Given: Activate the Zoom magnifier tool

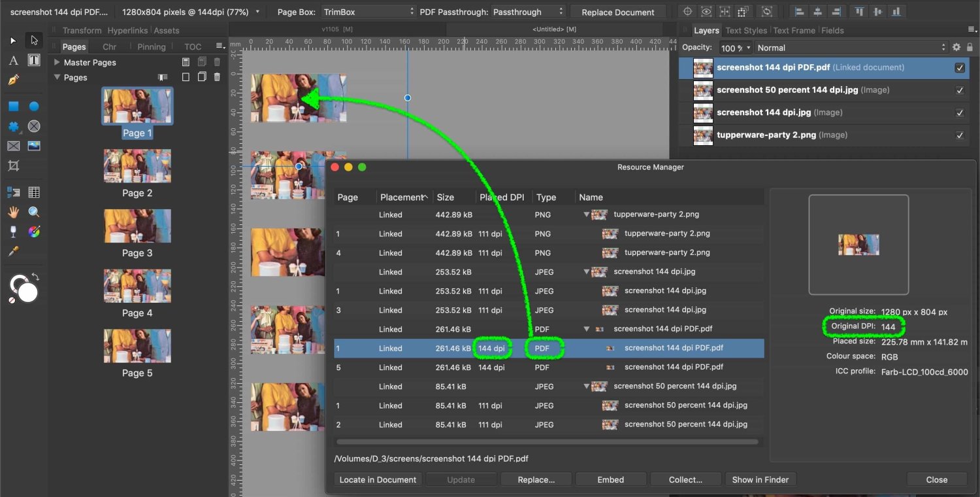Looking at the screenshot, I should click(34, 212).
